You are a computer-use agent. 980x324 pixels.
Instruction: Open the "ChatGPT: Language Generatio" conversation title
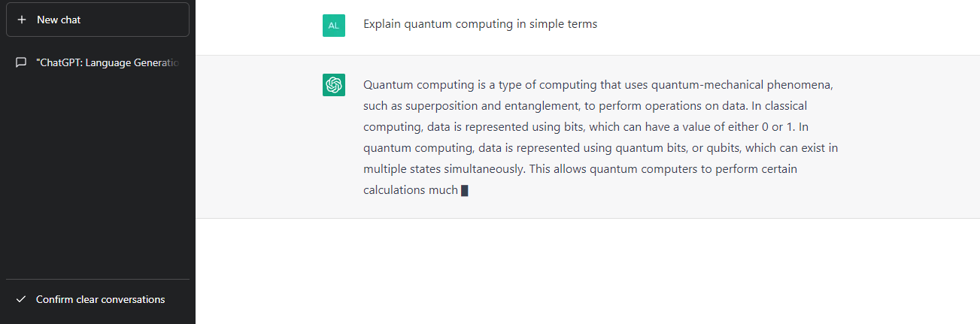coord(107,62)
